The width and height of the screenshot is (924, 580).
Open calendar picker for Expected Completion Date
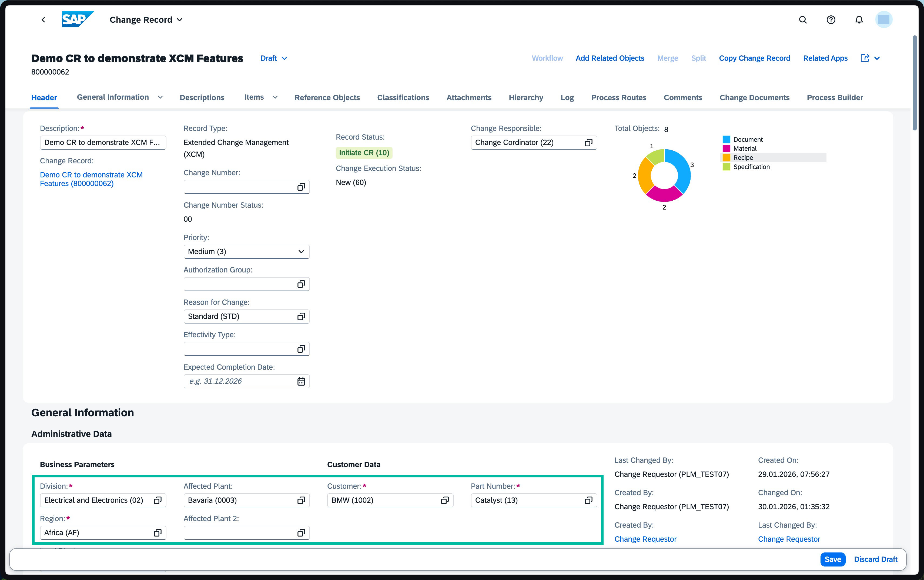pos(301,381)
